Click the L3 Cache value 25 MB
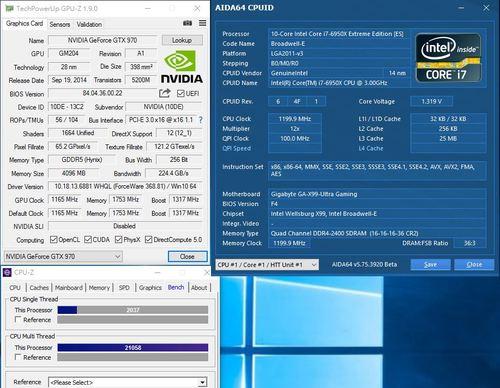Image resolution: width=500 pixels, height=388 pixels. (x=448, y=138)
